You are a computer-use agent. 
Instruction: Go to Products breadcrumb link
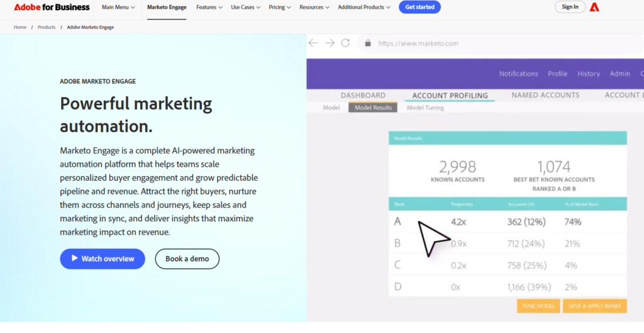(x=47, y=27)
